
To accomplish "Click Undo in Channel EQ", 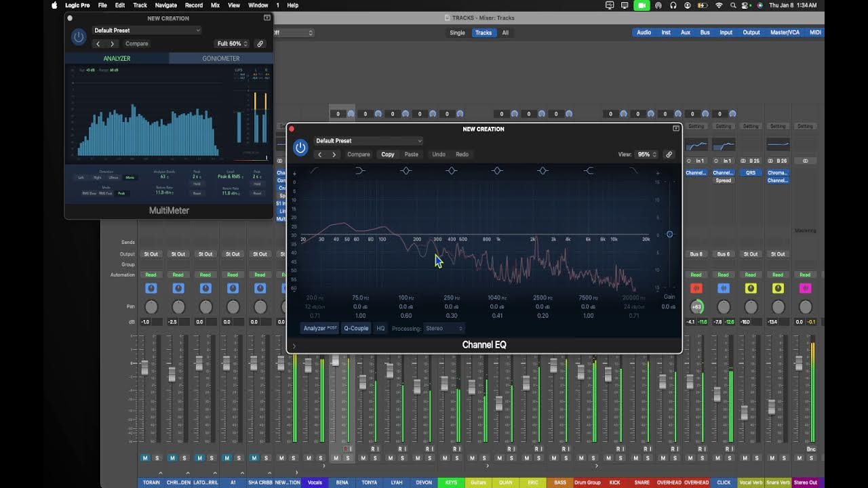I will pos(439,155).
